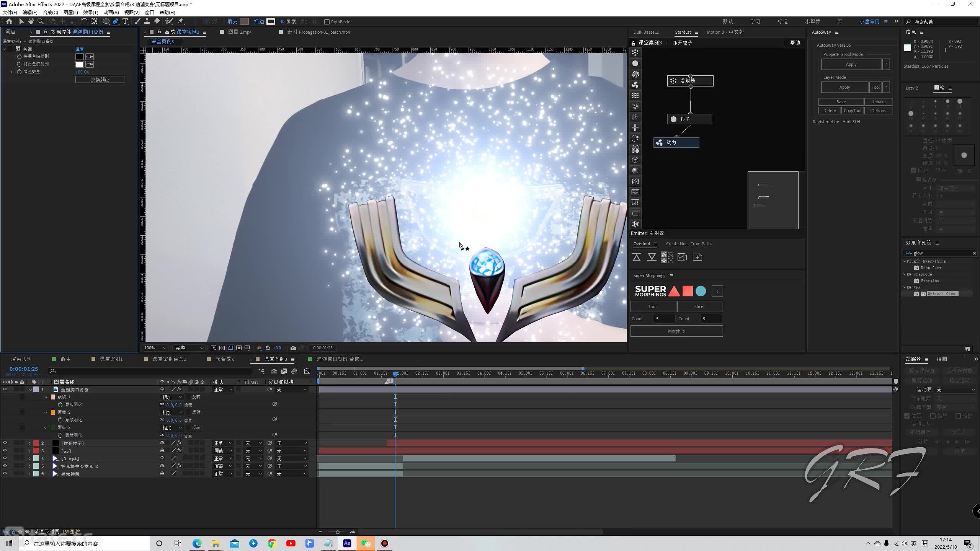Select the 发射器 node in Stardust panel

[x=690, y=81]
